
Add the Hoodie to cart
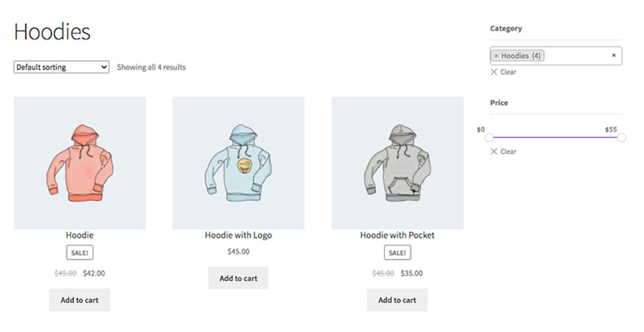point(79,300)
